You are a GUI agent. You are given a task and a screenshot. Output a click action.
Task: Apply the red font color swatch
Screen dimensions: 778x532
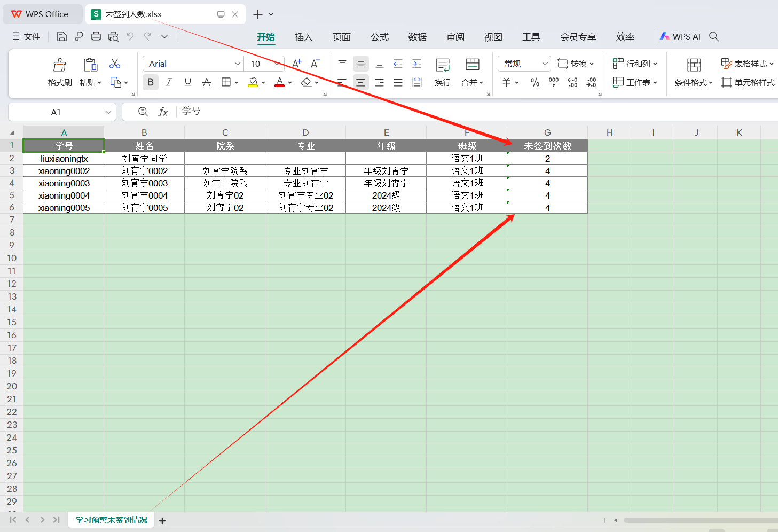[279, 82]
